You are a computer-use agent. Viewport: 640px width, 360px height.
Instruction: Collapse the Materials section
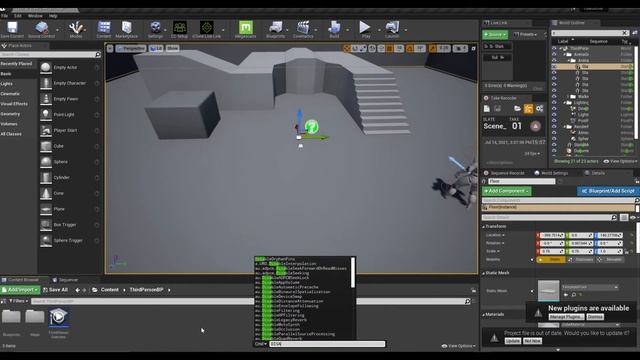click(483, 315)
